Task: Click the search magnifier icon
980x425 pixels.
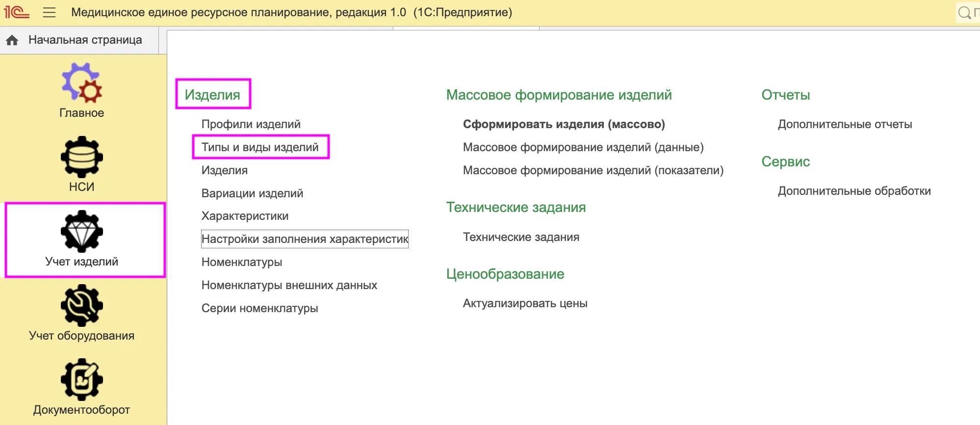Action: point(964,13)
